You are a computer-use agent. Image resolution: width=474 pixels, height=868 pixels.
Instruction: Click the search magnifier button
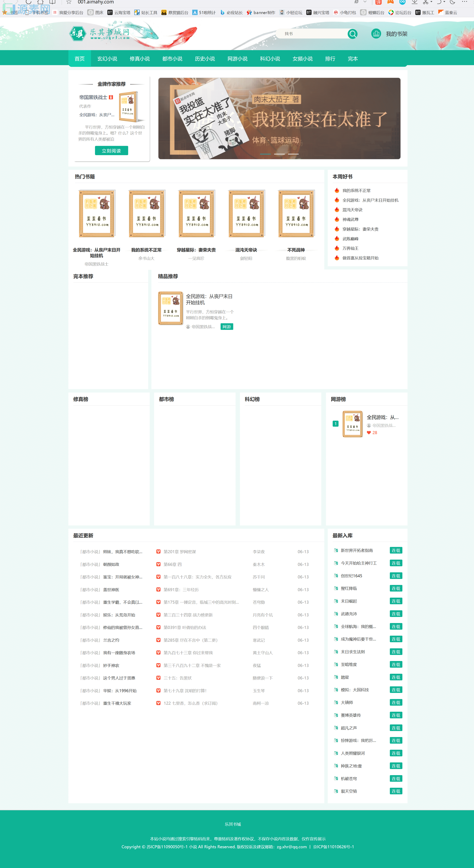click(353, 34)
